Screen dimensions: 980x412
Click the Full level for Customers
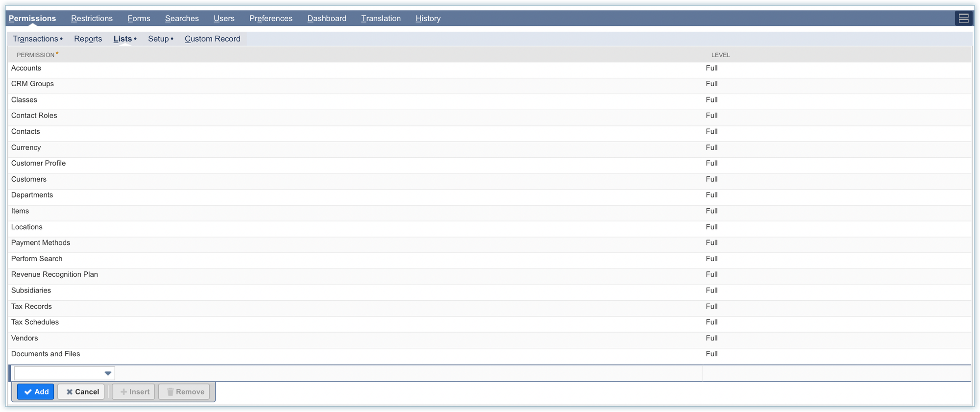point(711,179)
